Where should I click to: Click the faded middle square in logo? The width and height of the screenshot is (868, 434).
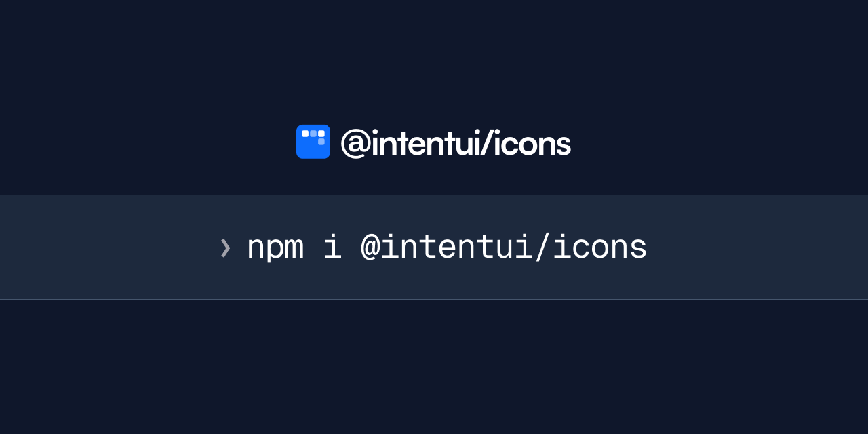point(313,134)
